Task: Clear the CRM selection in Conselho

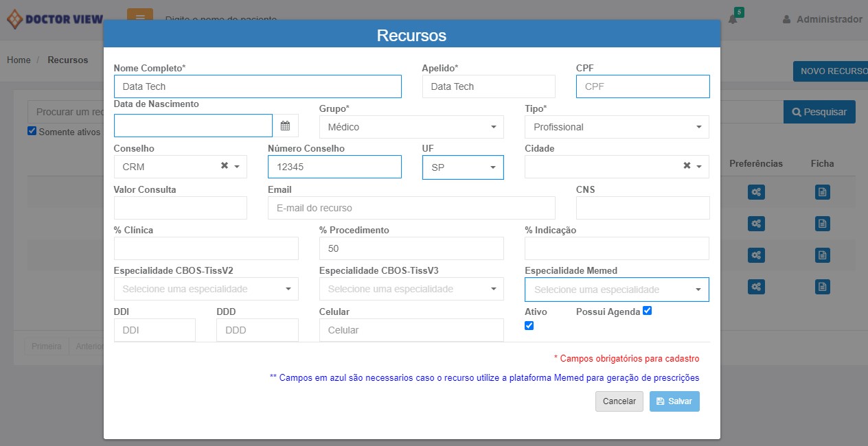Action: pyautogui.click(x=224, y=166)
